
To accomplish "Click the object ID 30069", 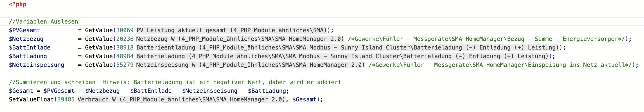I will (x=125, y=30).
